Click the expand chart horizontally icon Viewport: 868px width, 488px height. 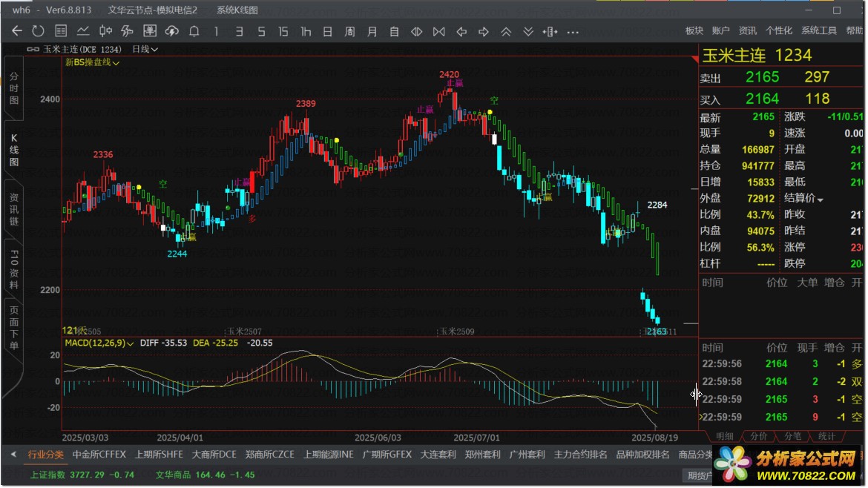[417, 32]
